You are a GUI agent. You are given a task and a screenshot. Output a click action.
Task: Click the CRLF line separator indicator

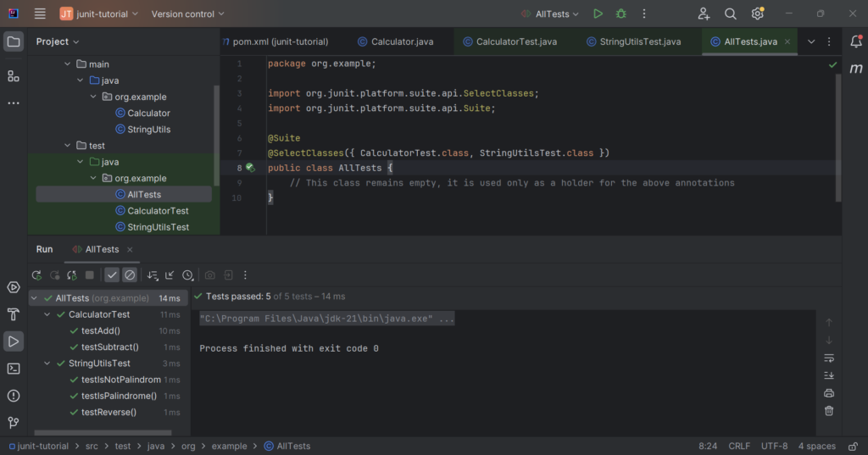[739, 446]
